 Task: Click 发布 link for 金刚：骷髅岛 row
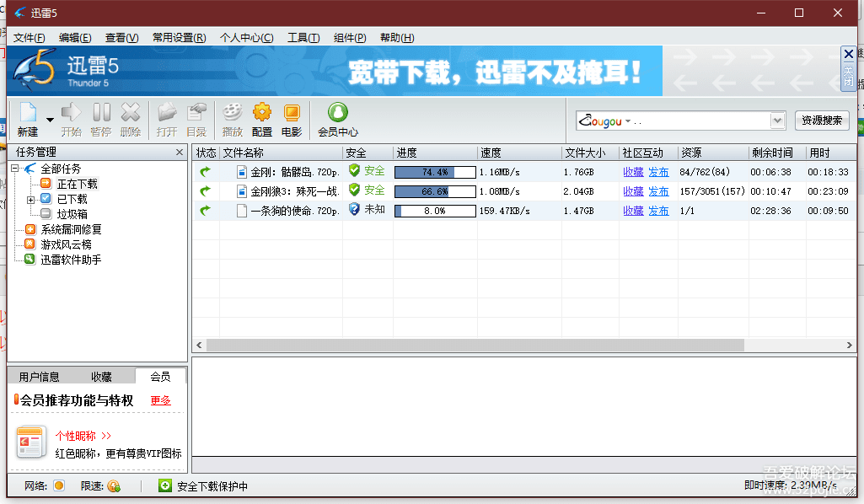[x=658, y=172]
